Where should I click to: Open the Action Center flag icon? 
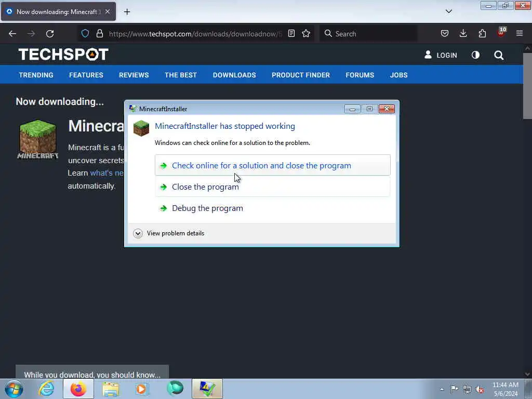click(454, 389)
